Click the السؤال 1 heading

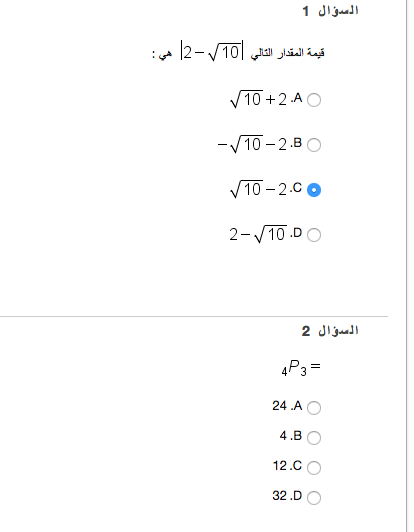(x=330, y=11)
